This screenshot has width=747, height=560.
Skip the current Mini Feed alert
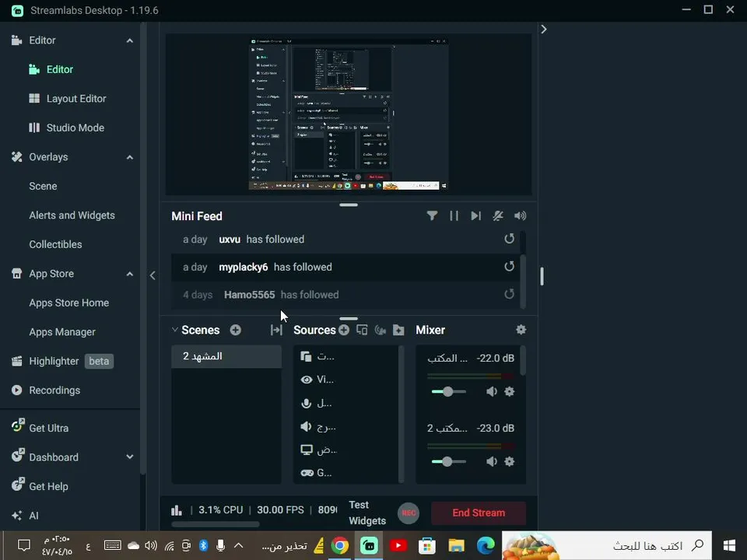coord(475,215)
